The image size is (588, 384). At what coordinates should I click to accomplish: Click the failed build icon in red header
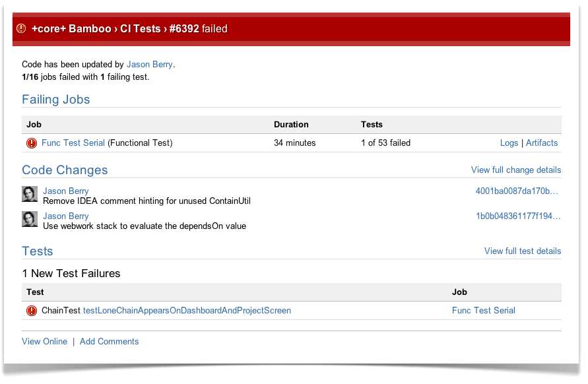point(21,28)
